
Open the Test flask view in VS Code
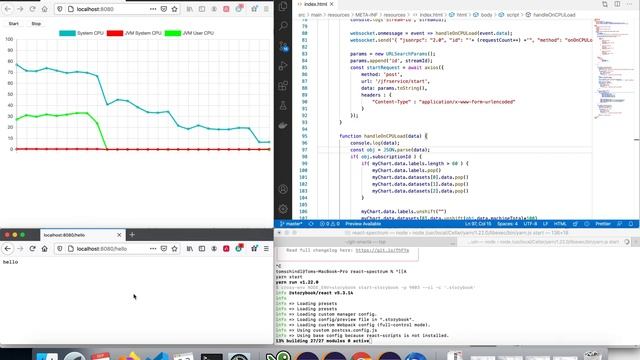click(x=283, y=106)
